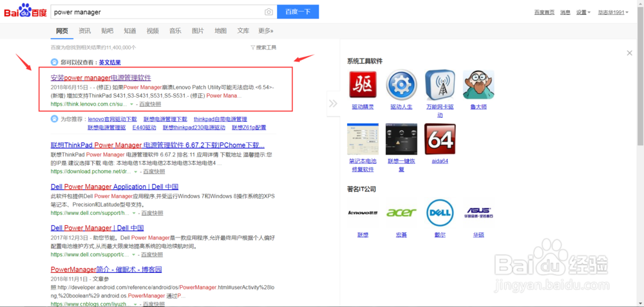Open 驱动人生 gear icon
Image resolution: width=644 pixels, height=307 pixels.
pyautogui.click(x=401, y=84)
